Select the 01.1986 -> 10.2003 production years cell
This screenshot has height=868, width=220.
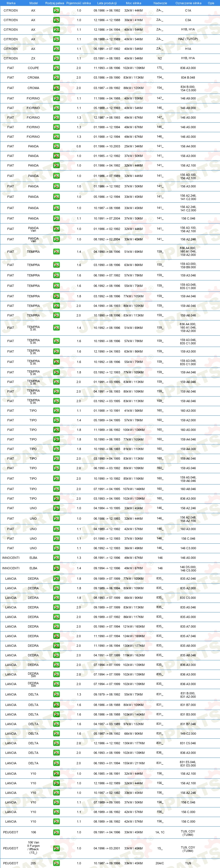coord(107,146)
